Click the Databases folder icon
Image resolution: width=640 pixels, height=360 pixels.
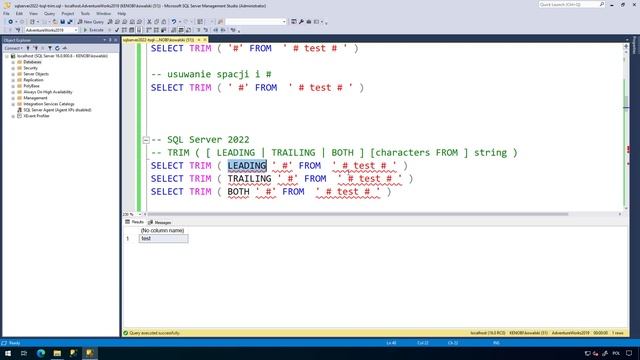point(19,62)
